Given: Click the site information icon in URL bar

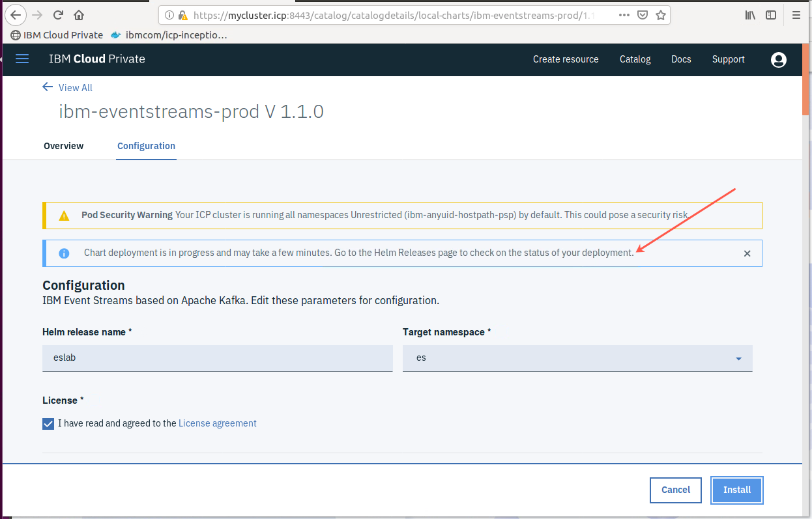Looking at the screenshot, I should coord(169,15).
